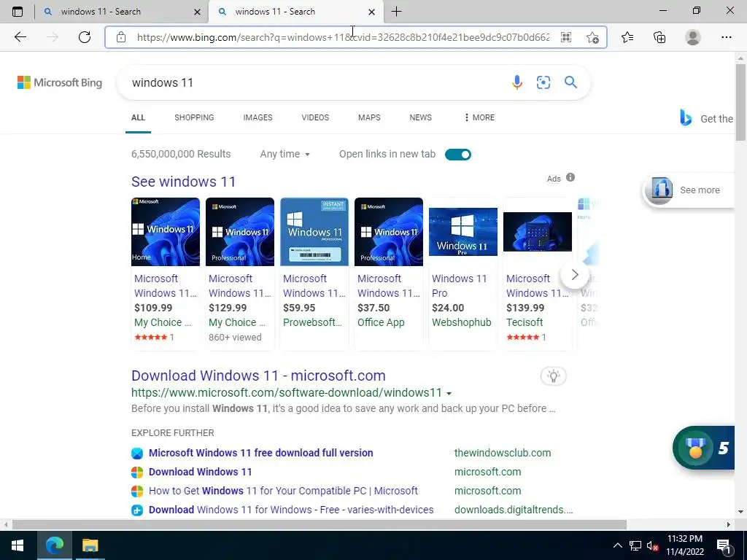Viewport: 747px width, 560px height.
Task: Toggle Open links in new tab switch
Action: point(458,155)
